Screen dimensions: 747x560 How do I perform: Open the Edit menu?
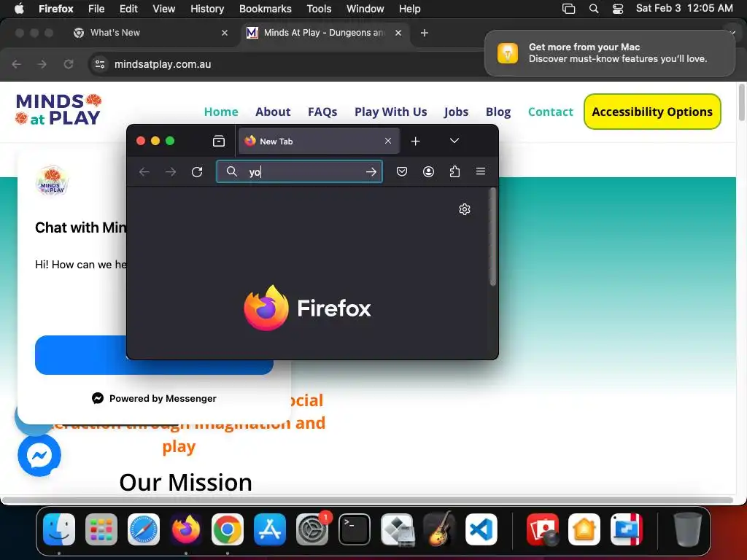128,9
